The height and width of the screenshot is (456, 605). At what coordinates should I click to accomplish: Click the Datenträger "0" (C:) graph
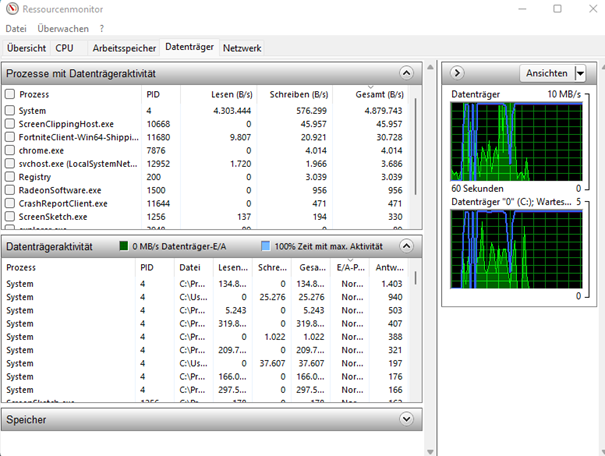tap(516, 249)
